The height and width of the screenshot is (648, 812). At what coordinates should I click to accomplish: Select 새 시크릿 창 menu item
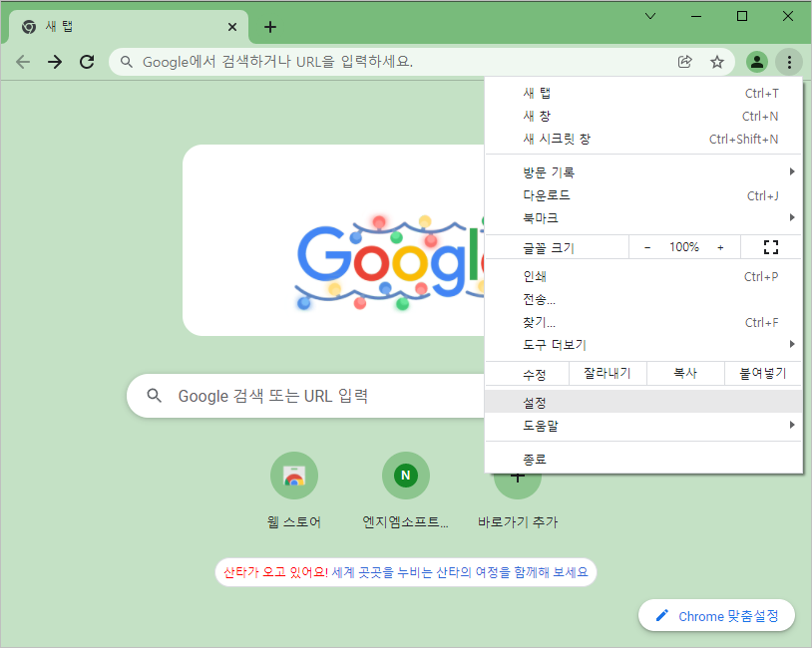pos(643,139)
